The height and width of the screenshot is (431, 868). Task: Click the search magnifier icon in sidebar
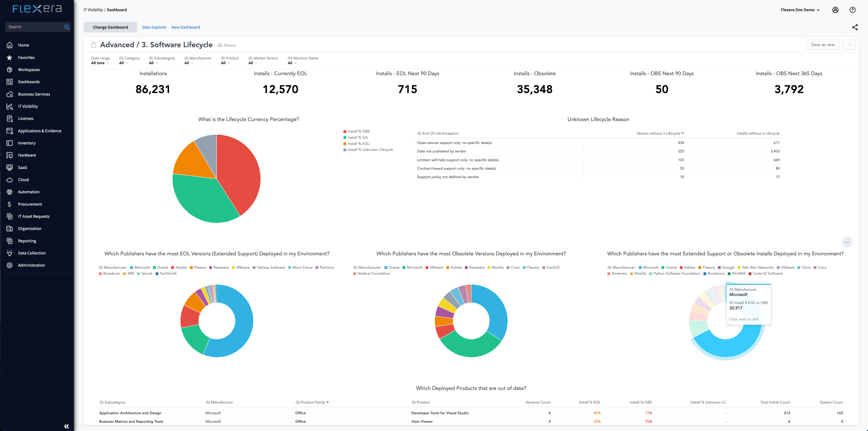click(67, 27)
